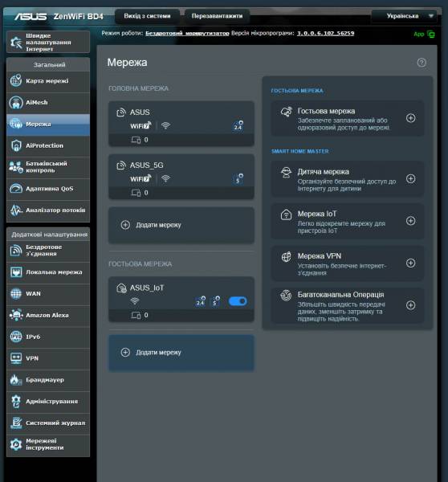Open the System Log (Системний журнал) icon
Viewport: 448px width, 482px height.
pyautogui.click(x=16, y=423)
